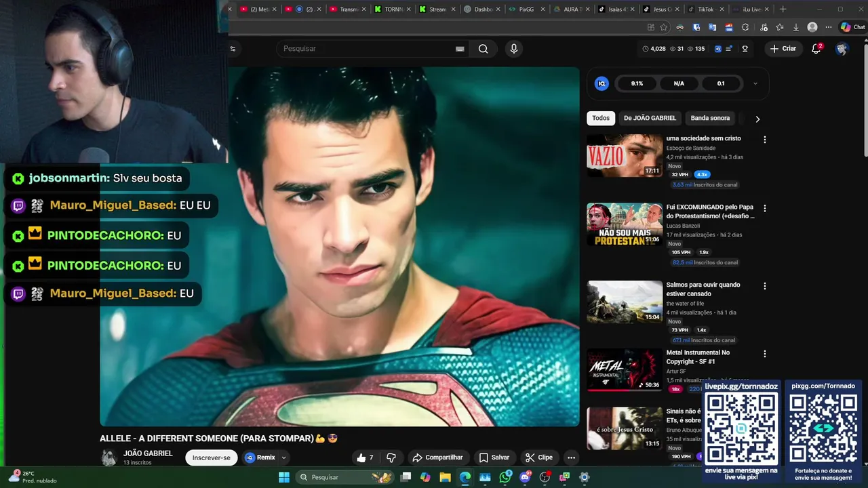The width and height of the screenshot is (868, 488).
Task: Click the Remix button
Action: pyautogui.click(x=260, y=457)
